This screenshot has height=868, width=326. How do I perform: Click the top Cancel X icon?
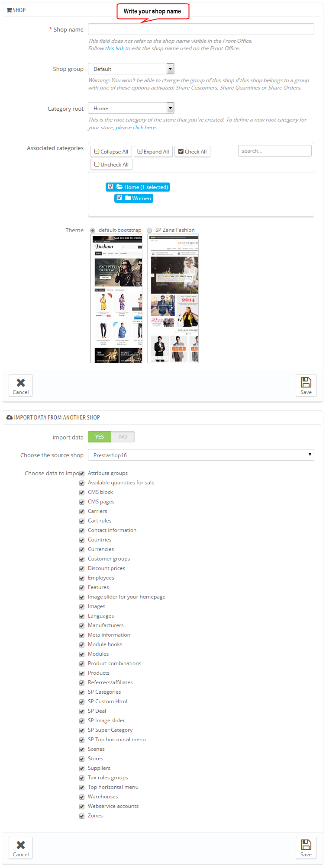coord(21,382)
